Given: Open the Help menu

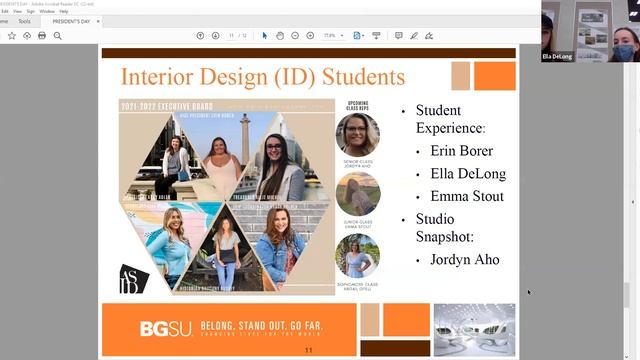Looking at the screenshot, I should click(64, 11).
